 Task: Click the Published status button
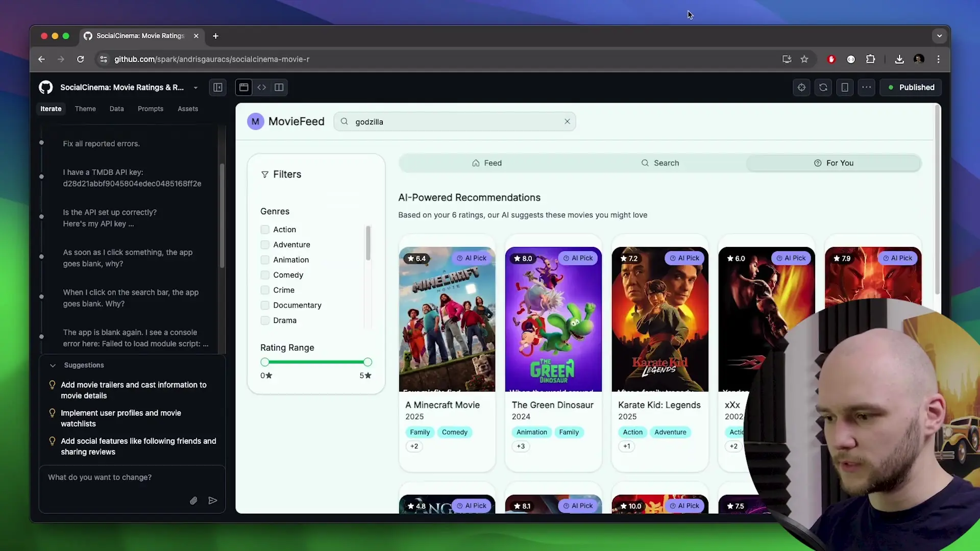pos(911,87)
